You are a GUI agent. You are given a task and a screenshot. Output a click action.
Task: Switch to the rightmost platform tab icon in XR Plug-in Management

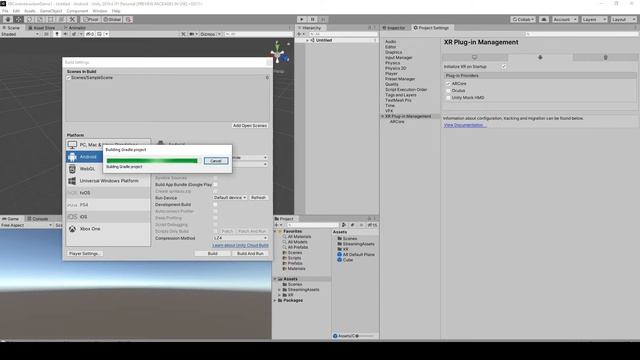pyautogui.click(x=605, y=57)
